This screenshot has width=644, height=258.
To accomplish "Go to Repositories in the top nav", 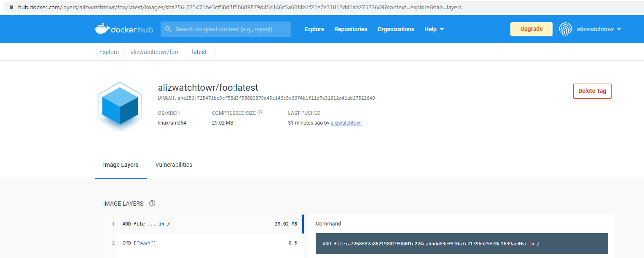I will click(x=351, y=29).
